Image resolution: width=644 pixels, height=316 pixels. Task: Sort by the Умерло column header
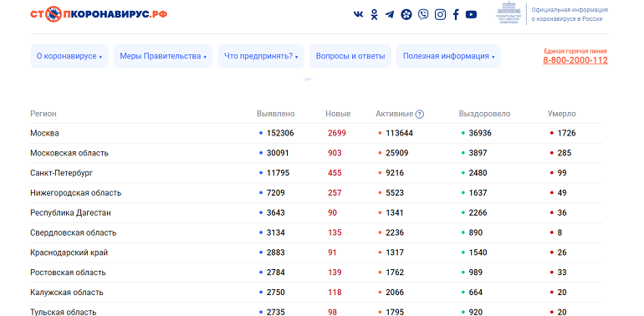click(x=561, y=114)
